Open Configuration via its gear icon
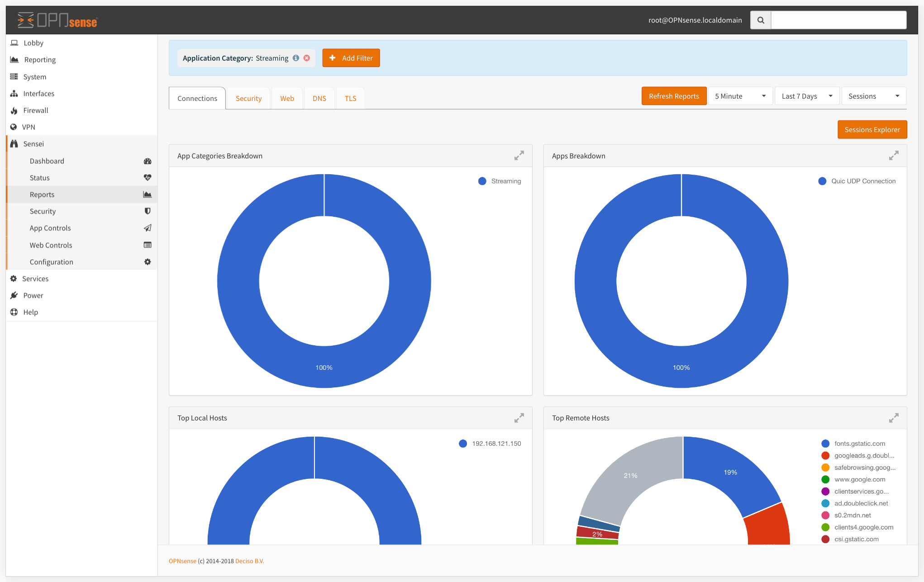 click(x=148, y=262)
